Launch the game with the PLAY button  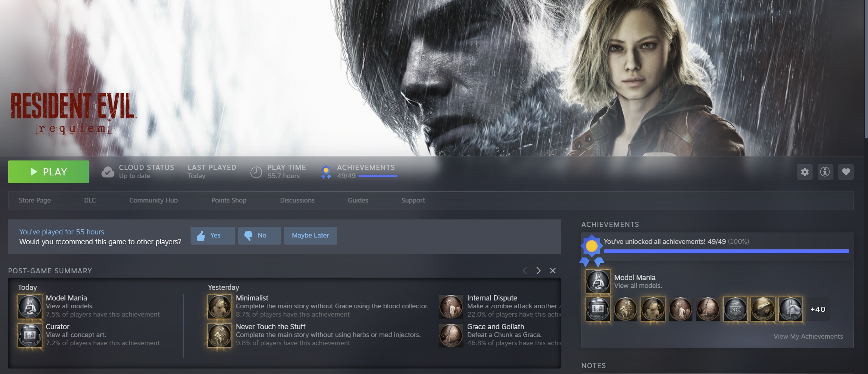(x=48, y=172)
